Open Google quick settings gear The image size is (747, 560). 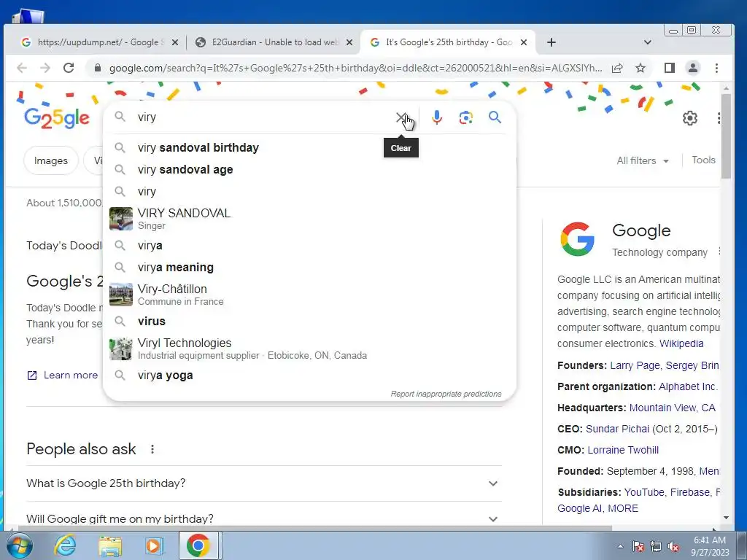coord(690,117)
